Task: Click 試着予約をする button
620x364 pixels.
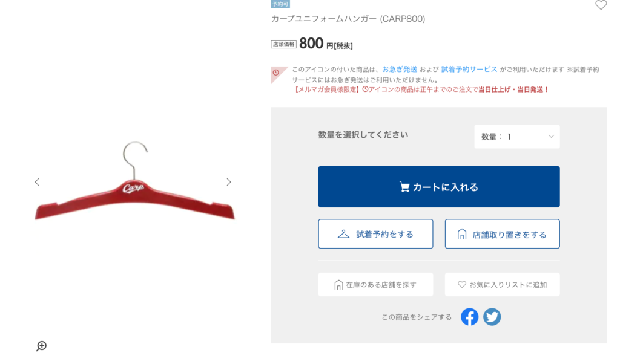Action: [375, 234]
